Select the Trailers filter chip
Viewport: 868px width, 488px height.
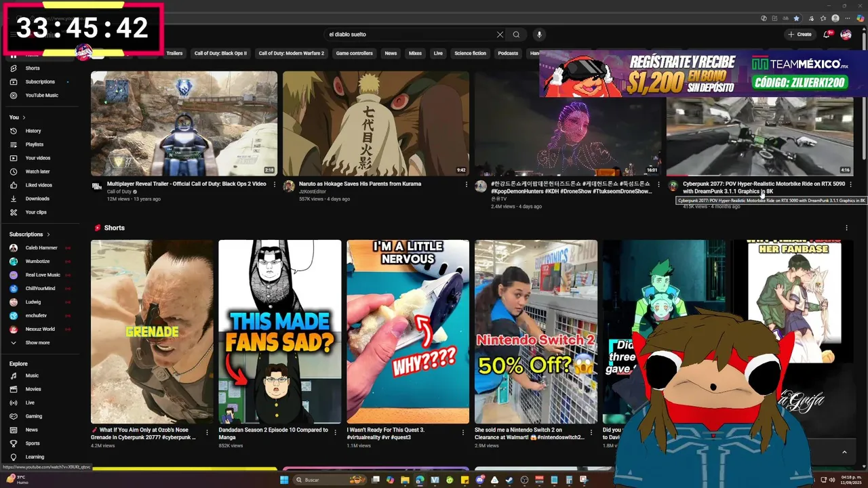174,53
